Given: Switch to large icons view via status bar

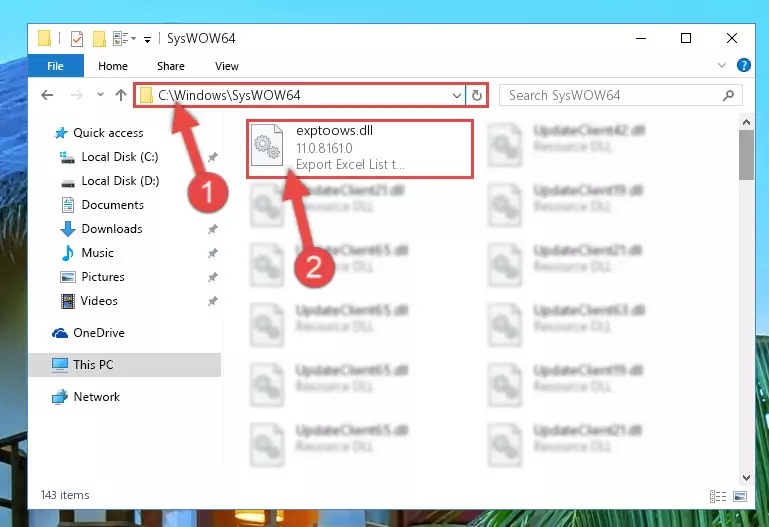Looking at the screenshot, I should point(740,497).
